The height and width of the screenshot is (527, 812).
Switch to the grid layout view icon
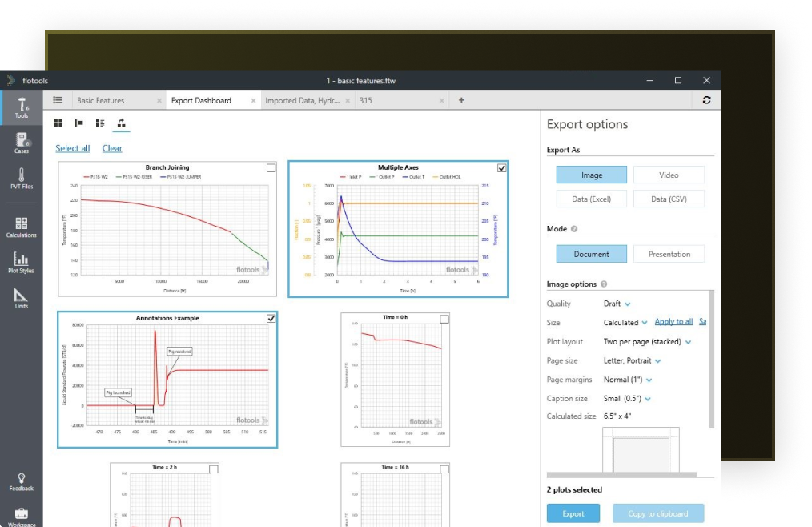click(58, 123)
